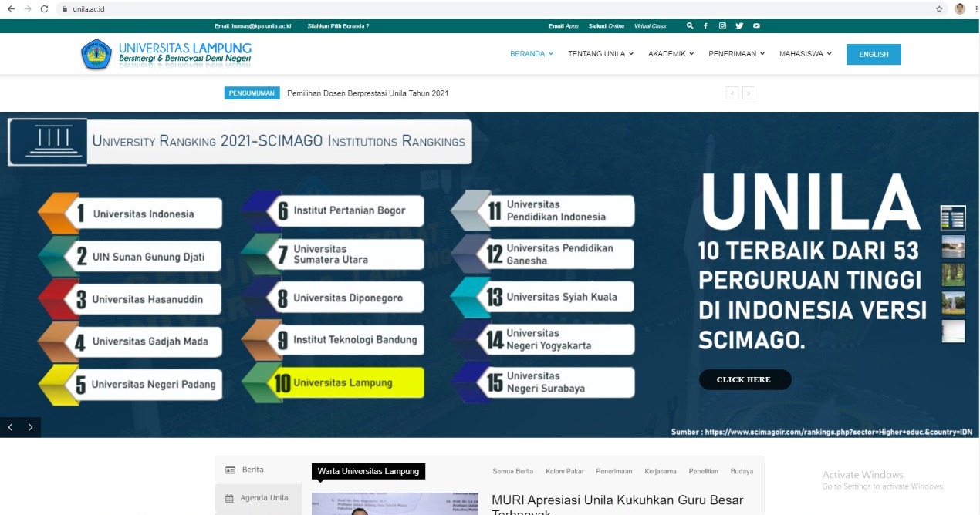Click the Agenda Unila calendar icon

pos(229,498)
